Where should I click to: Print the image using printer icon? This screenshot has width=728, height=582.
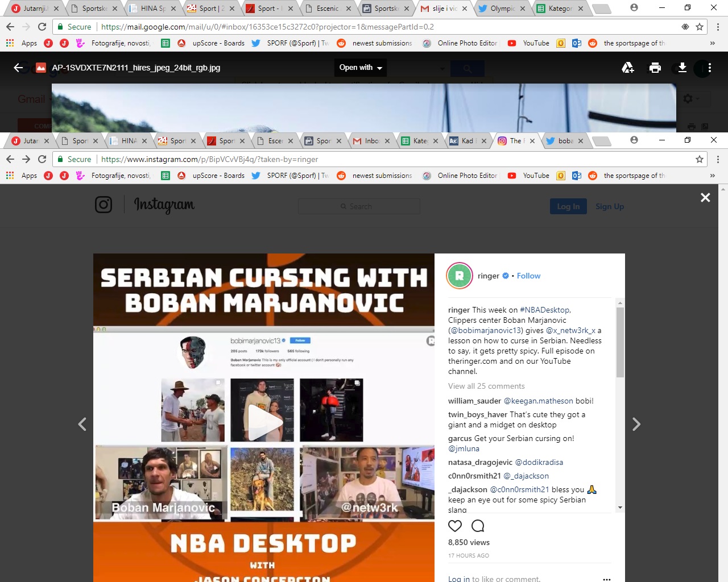click(655, 68)
